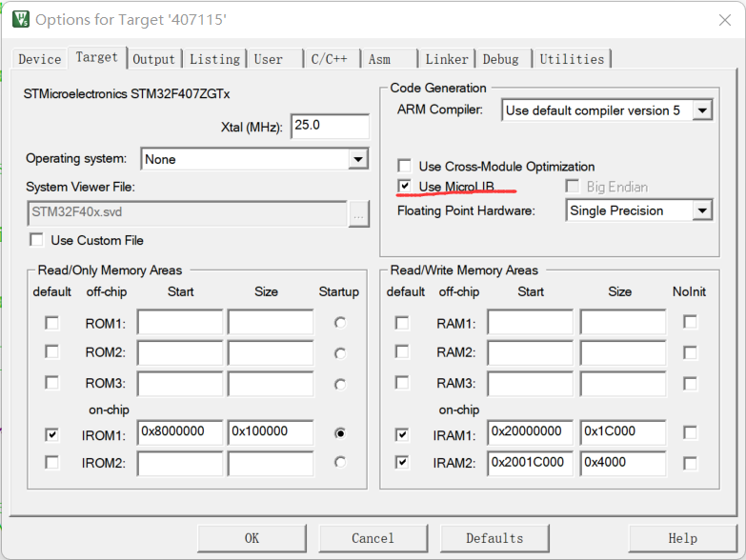
Task: Check the ROM1 default checkbox
Action: pos(51,323)
